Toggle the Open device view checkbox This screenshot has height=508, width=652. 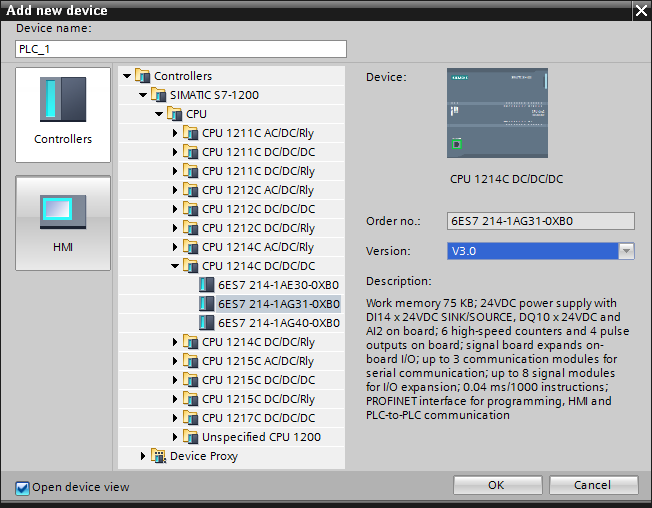(x=22, y=488)
